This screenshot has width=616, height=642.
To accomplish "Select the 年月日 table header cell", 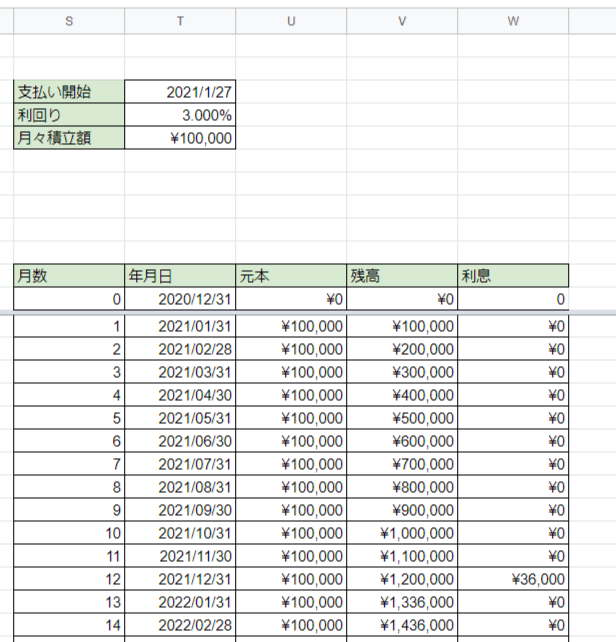I will pos(180,275).
